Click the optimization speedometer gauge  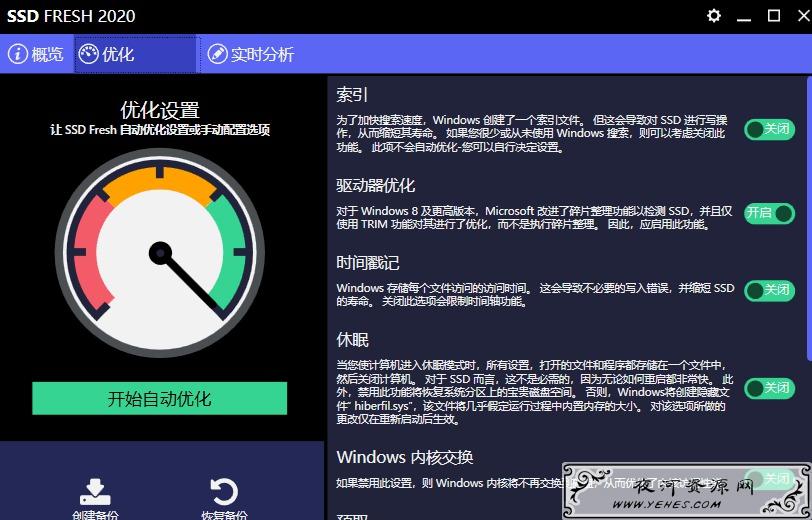160,253
